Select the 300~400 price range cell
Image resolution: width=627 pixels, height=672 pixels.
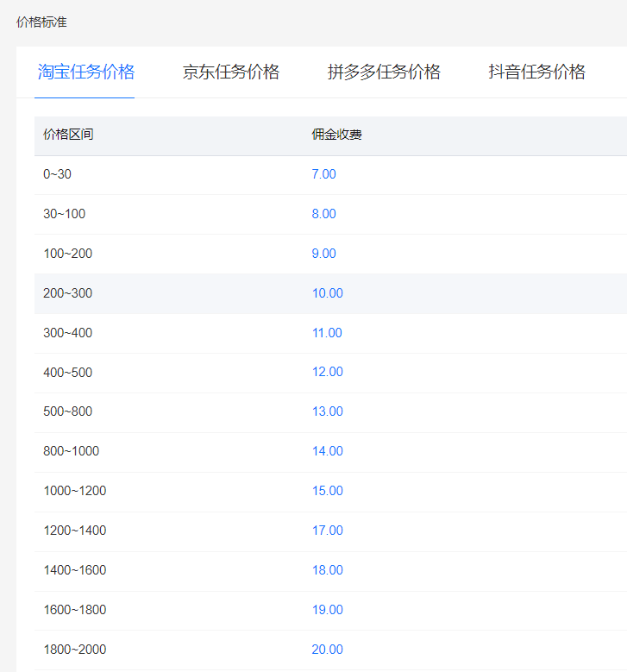pos(68,333)
